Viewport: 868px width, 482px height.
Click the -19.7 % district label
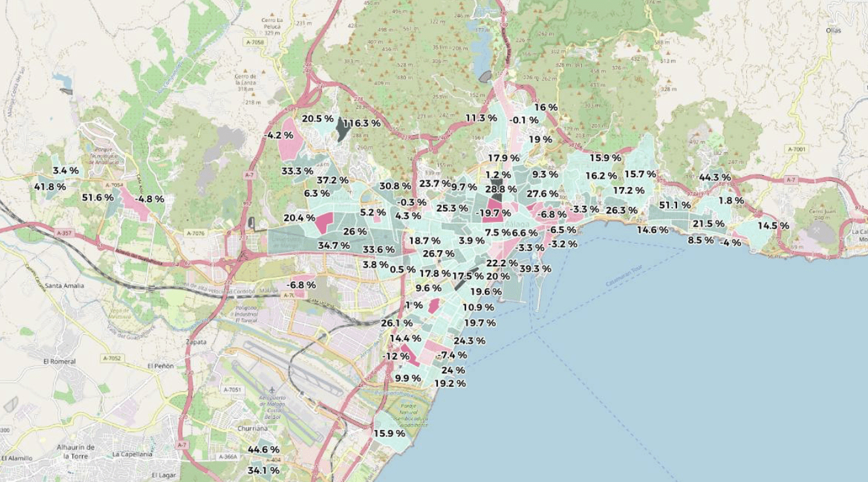[493, 213]
